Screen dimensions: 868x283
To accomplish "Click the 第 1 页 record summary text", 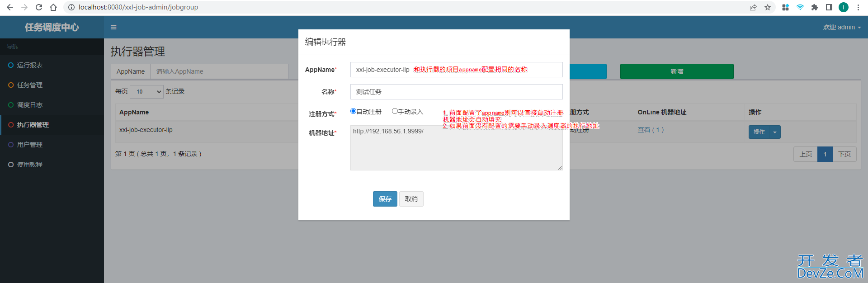I will pos(158,154).
